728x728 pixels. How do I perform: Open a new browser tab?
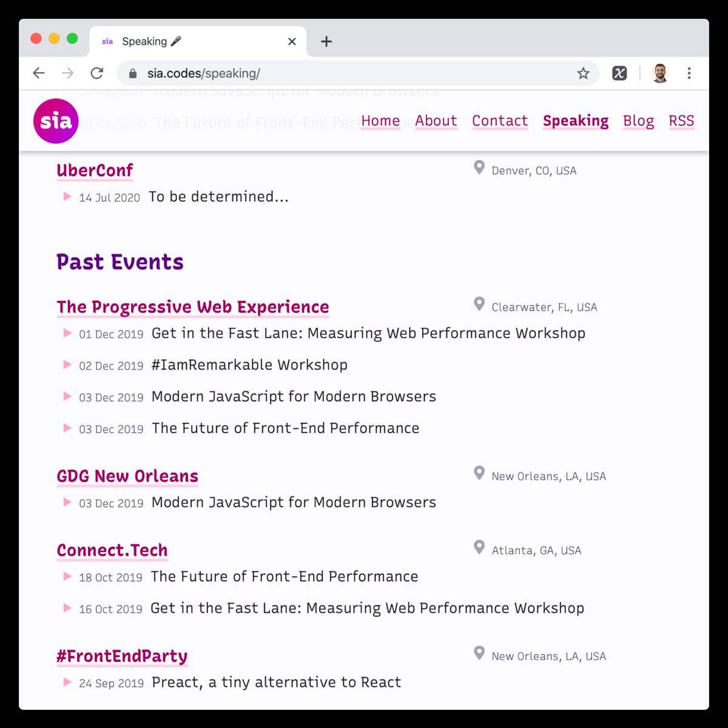(x=326, y=41)
